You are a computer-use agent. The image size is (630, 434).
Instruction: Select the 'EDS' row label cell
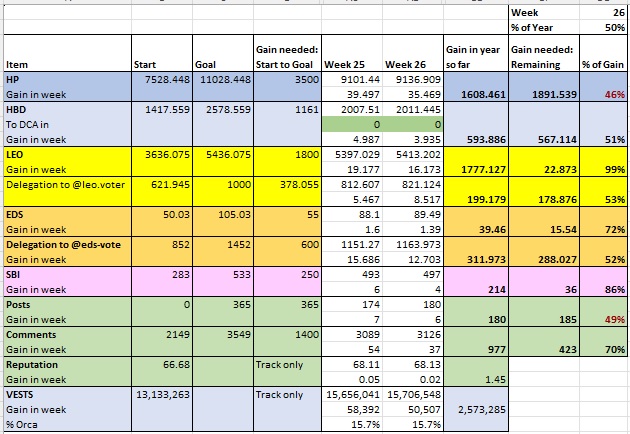point(68,215)
